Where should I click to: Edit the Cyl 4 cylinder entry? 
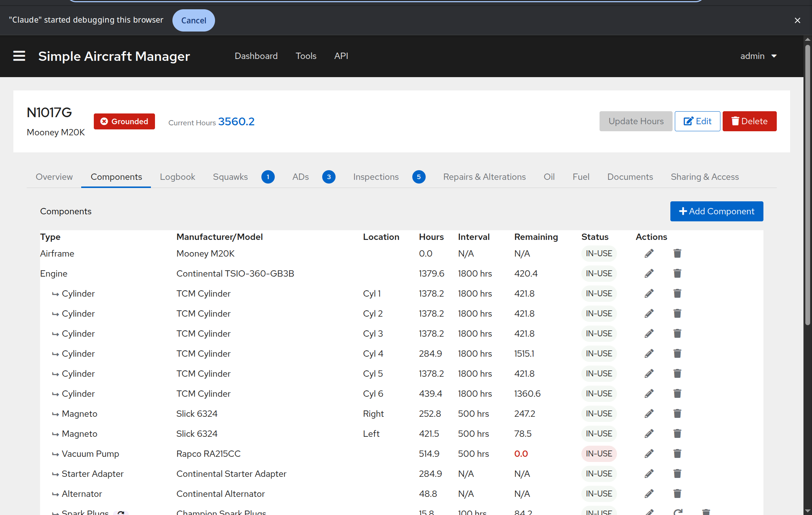[649, 354]
